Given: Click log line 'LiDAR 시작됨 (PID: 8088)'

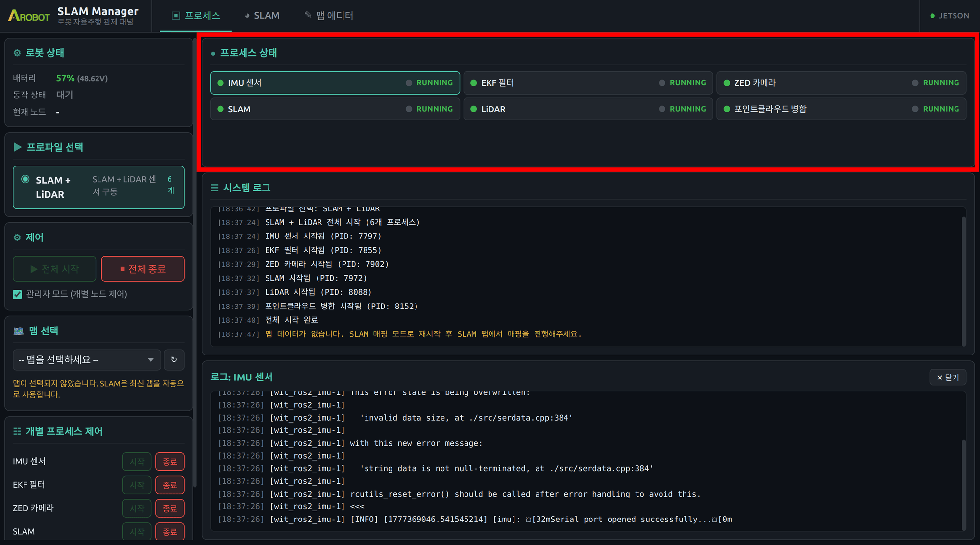Looking at the screenshot, I should coord(318,292).
